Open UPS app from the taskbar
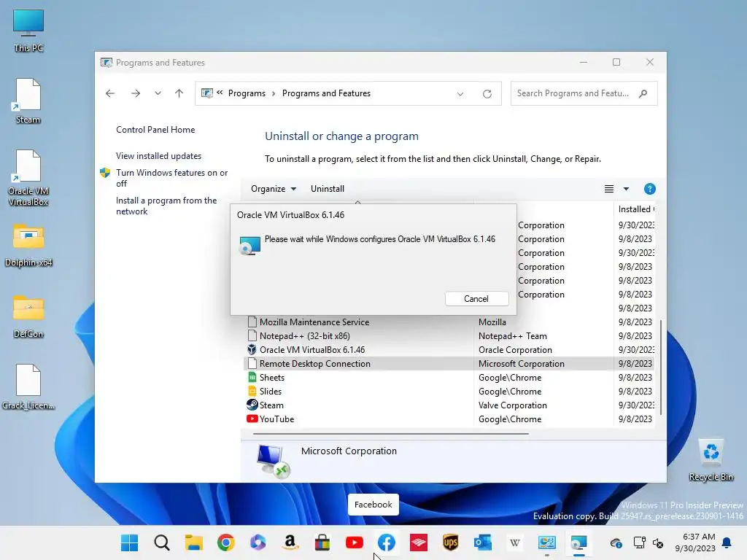This screenshot has width=747, height=560. point(451,542)
